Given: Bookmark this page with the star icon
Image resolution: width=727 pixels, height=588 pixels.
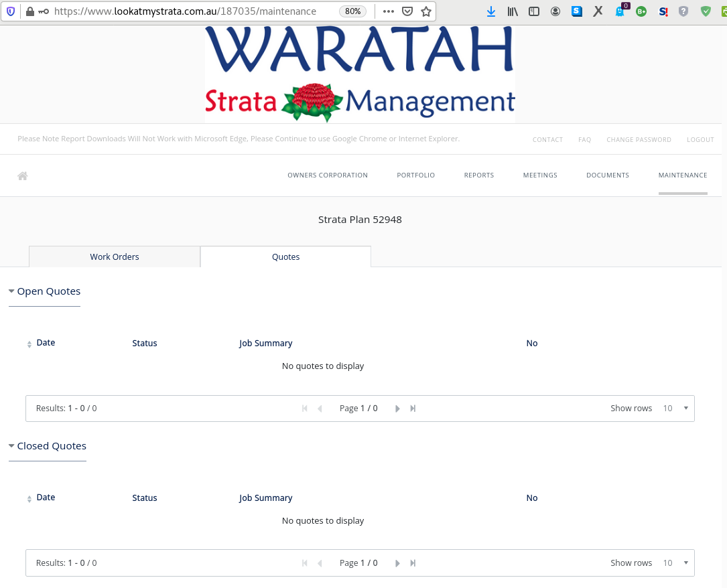Looking at the screenshot, I should pos(426,11).
